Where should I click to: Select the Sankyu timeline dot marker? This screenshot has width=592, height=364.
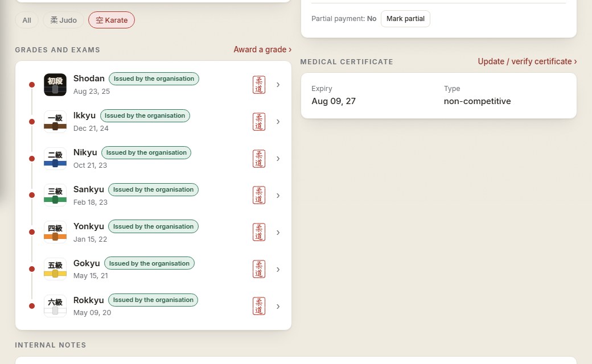[x=32, y=195]
